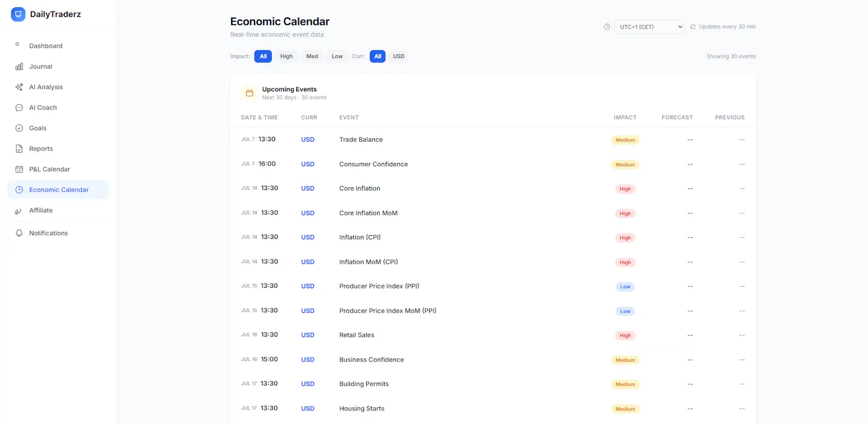The height and width of the screenshot is (424, 868).
Task: Click the Showing 30 events text
Action: pos(731,56)
